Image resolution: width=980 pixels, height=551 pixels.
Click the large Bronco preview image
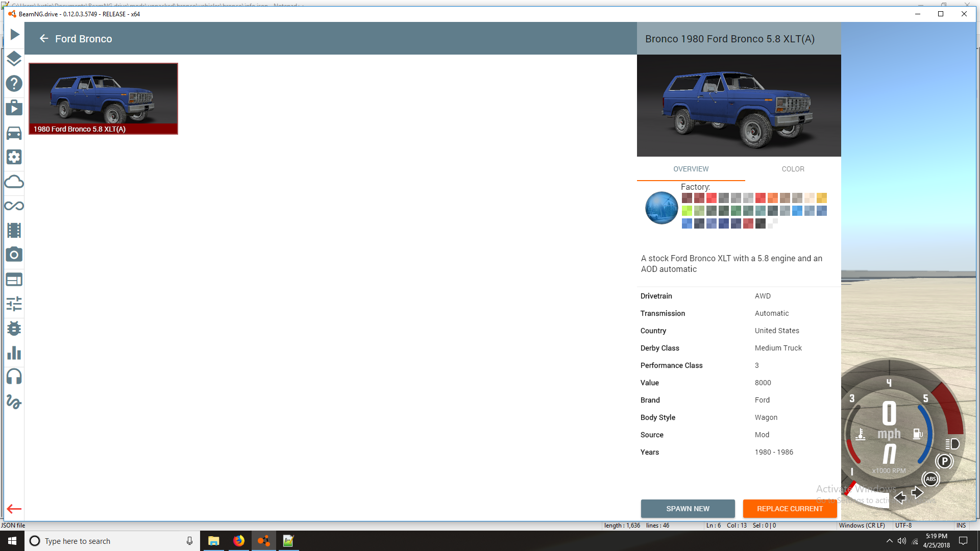pos(739,106)
